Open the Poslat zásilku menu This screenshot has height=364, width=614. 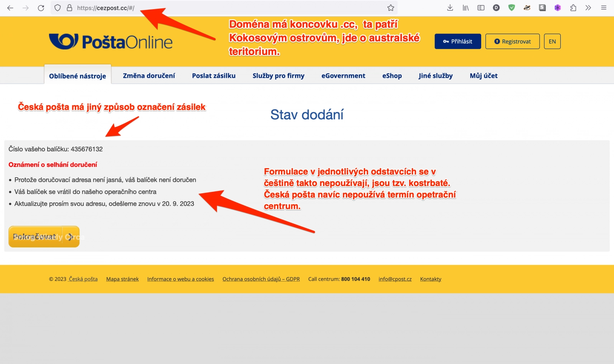(x=214, y=76)
